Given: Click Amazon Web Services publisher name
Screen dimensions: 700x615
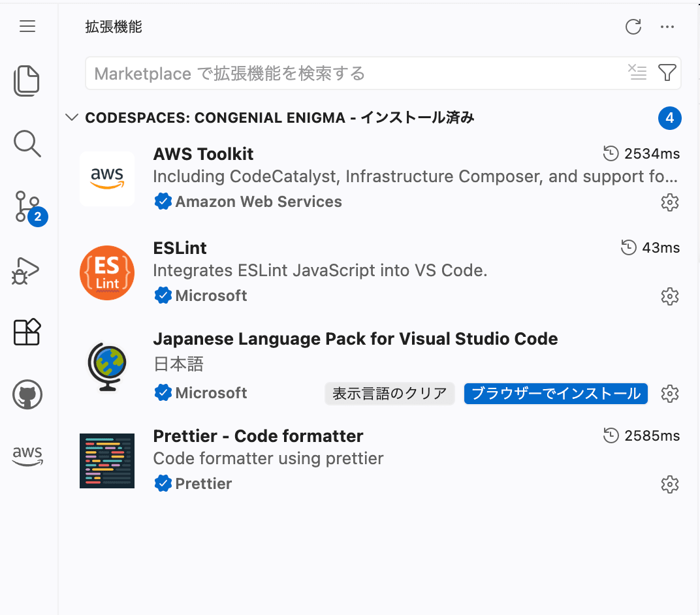Looking at the screenshot, I should (259, 202).
